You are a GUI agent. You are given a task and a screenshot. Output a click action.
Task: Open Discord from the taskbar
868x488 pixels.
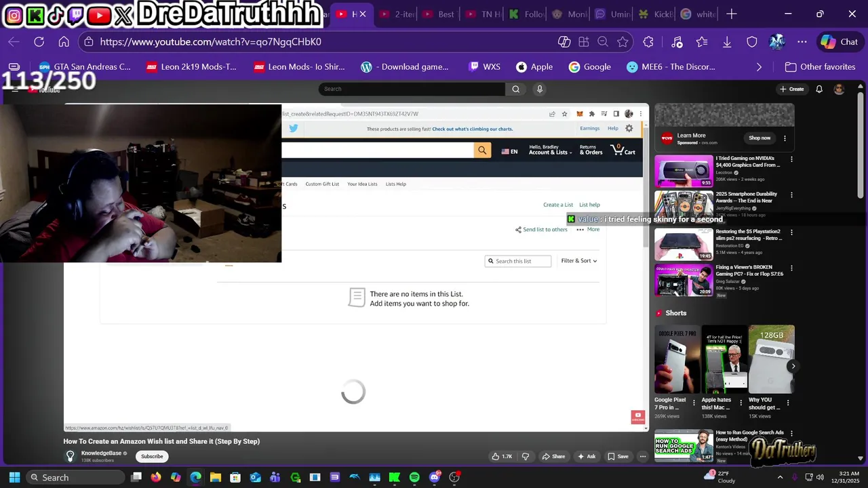coord(435,477)
